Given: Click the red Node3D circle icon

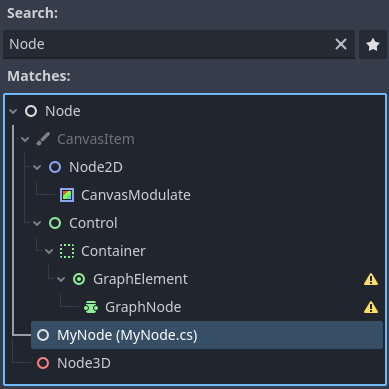Looking at the screenshot, I should (43, 363).
